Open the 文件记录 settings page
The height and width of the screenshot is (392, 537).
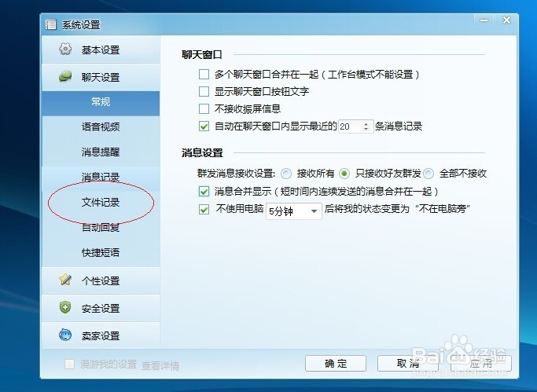coord(101,202)
